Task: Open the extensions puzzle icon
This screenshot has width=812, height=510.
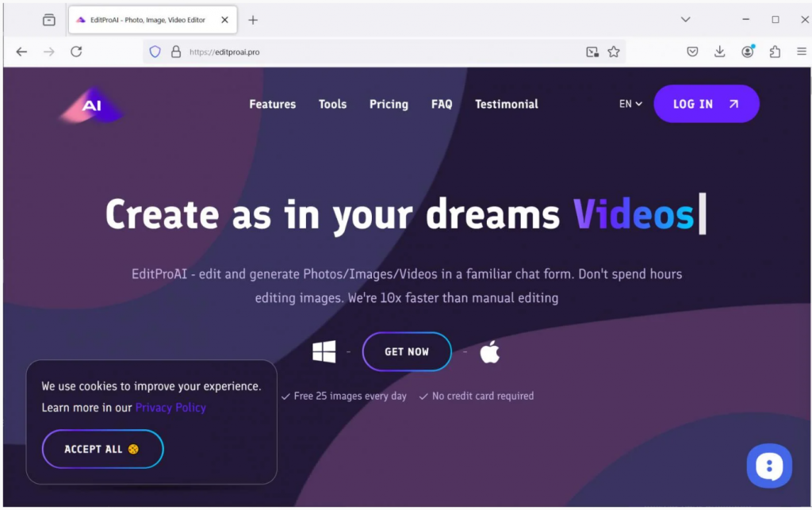Action: [x=775, y=52]
